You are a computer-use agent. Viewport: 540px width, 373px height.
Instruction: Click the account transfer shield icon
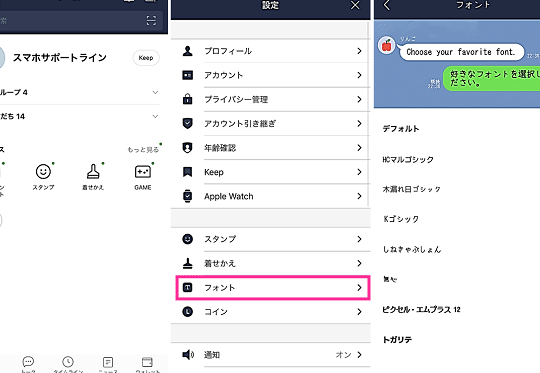tap(187, 123)
